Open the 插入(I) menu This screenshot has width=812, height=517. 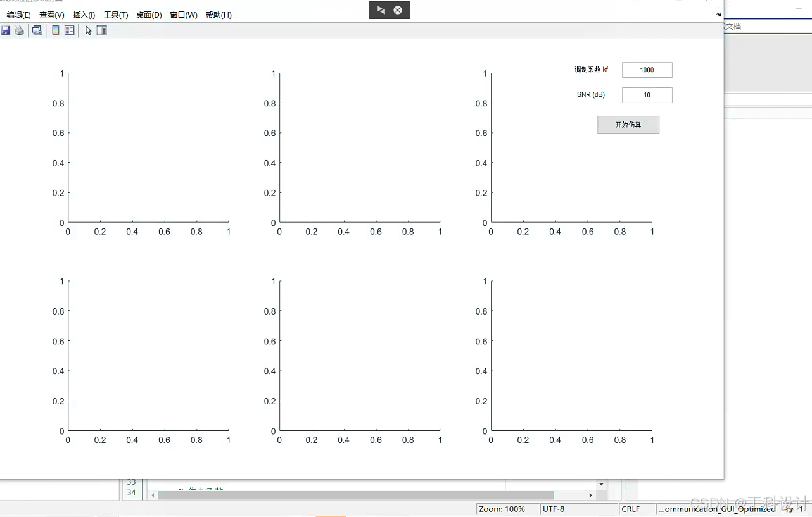84,15
